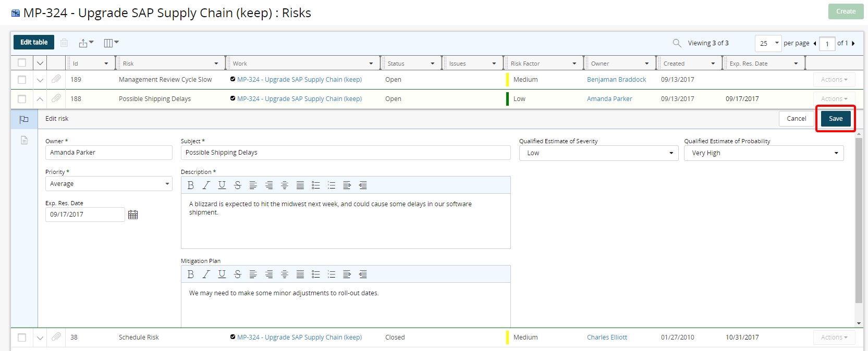Viewport: 868px width, 351px height.
Task: Open the column chooser icon
Action: coord(109,43)
